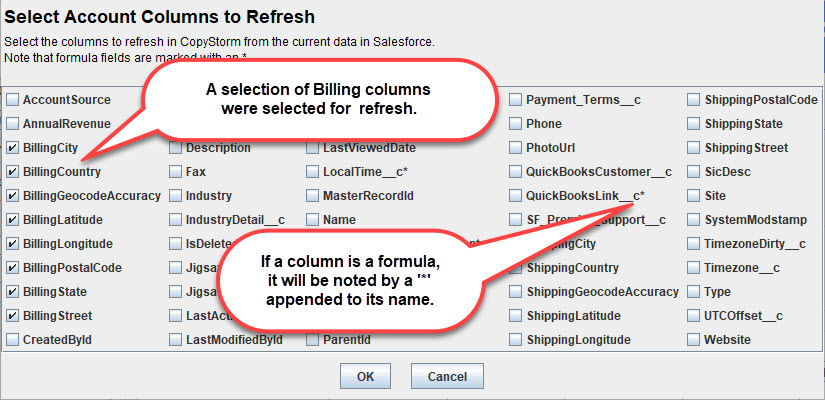Check the ShippingLongitude checkbox
Viewport: 825px width, 400px height.
click(x=516, y=340)
